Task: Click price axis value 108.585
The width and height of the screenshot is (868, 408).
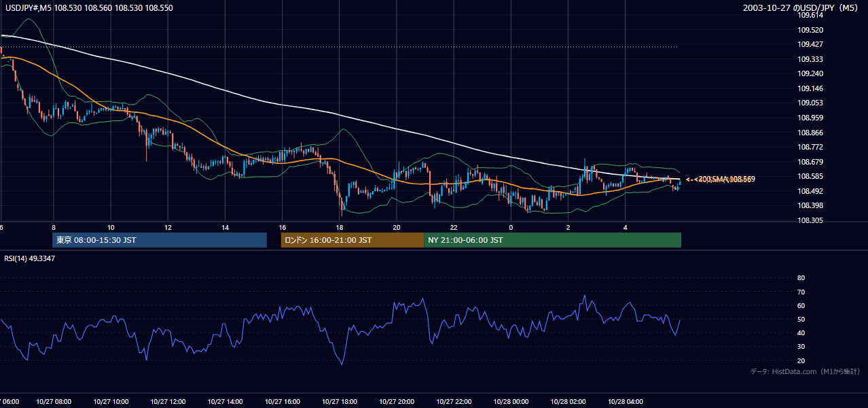Action: pyautogui.click(x=810, y=176)
